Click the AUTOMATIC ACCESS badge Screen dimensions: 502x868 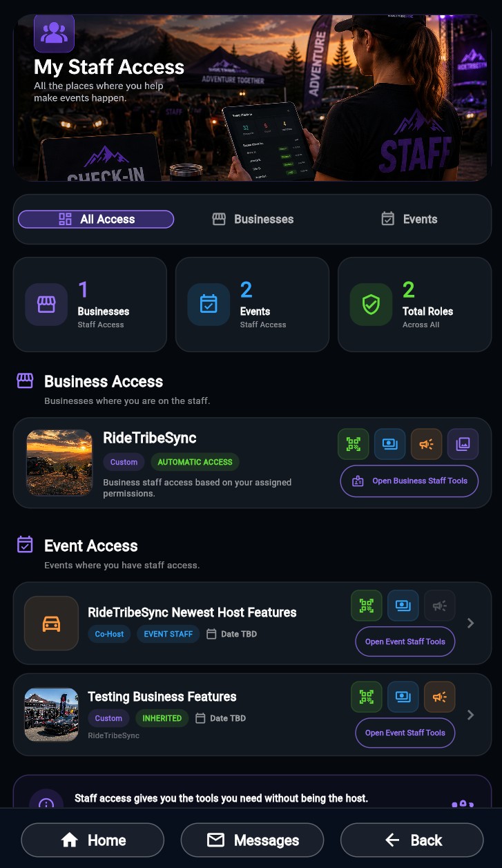(x=195, y=462)
